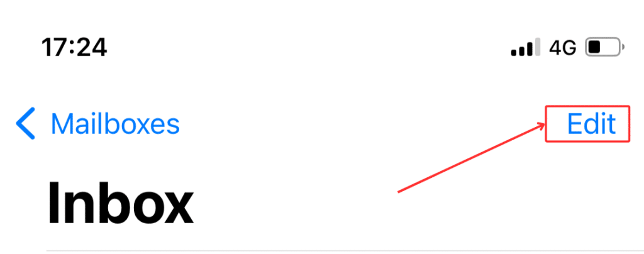This screenshot has height=254, width=644.
Task: Click the divider line below Inbox
Action: (345, 250)
